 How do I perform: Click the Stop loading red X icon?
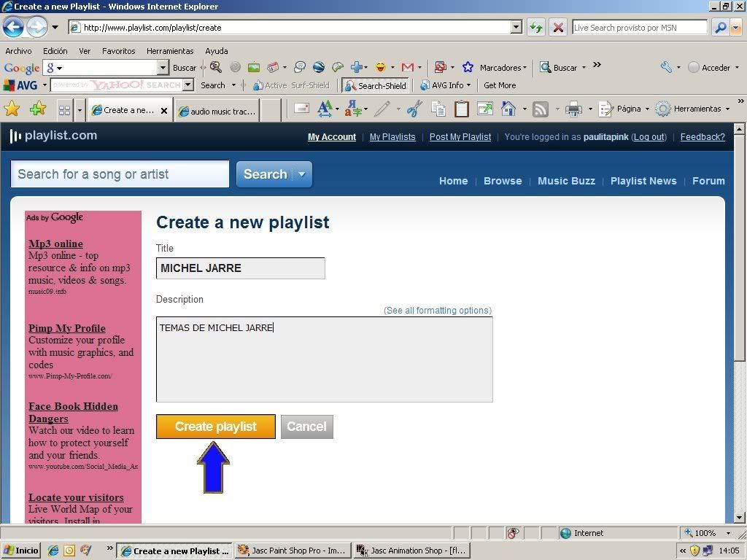558,28
